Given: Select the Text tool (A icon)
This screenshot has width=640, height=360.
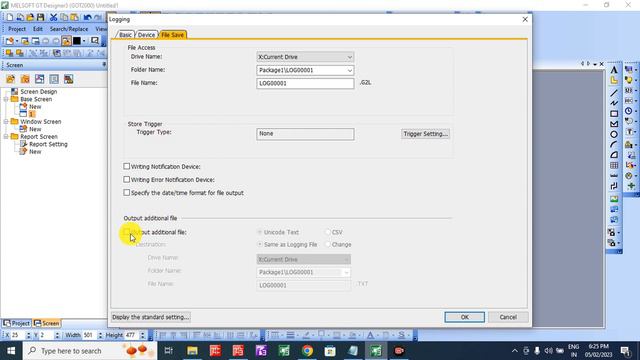Looking at the screenshot, I should pyautogui.click(x=614, y=70).
